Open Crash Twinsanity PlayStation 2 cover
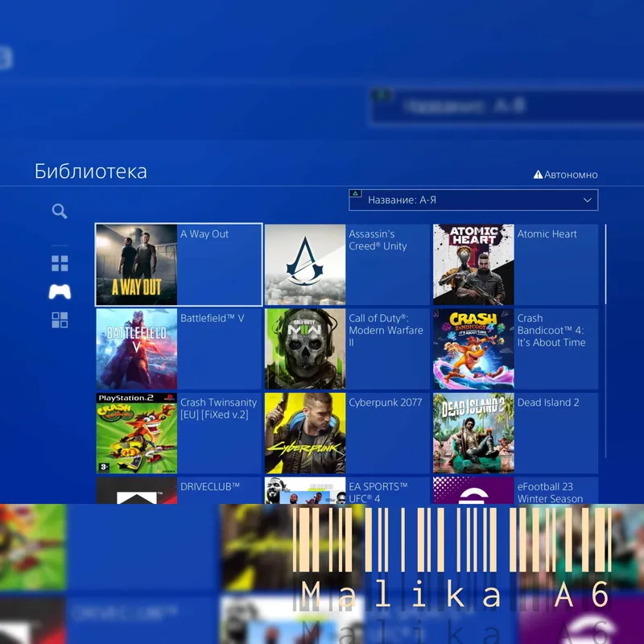644x644 pixels. [137, 433]
